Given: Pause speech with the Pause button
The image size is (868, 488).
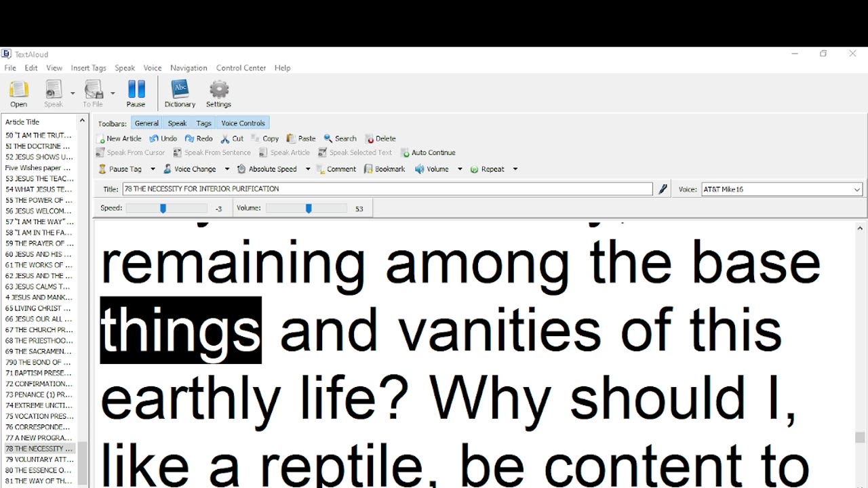Looking at the screenshot, I should [136, 94].
